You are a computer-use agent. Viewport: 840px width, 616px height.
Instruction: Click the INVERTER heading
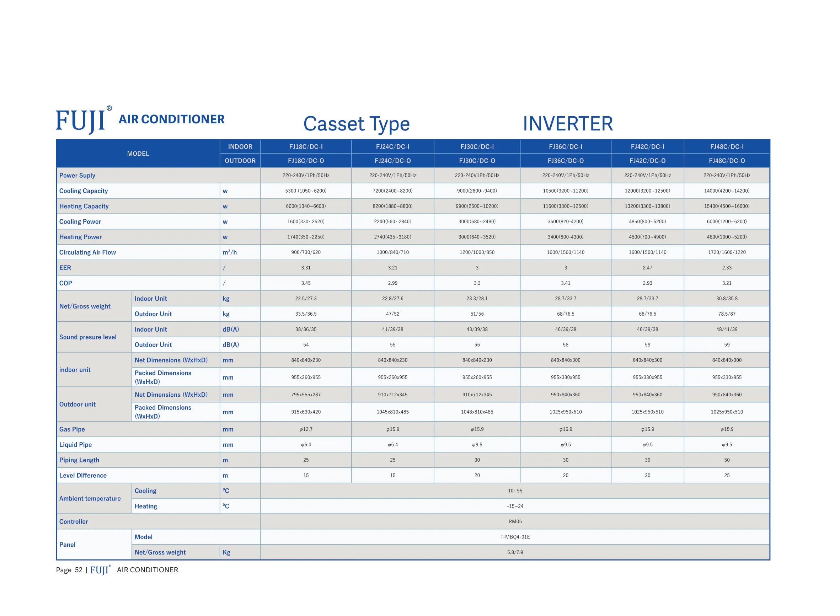click(x=567, y=124)
